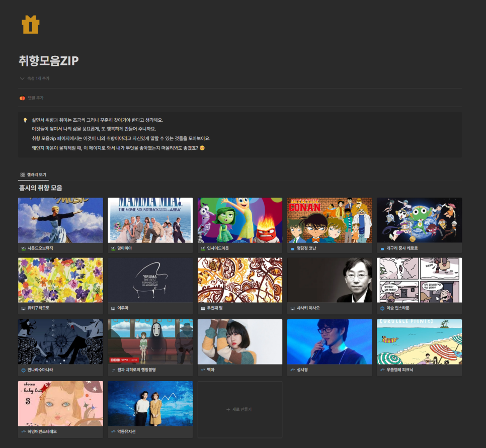Click the card title 사사키 이사오
486x448 pixels.
click(x=308, y=308)
